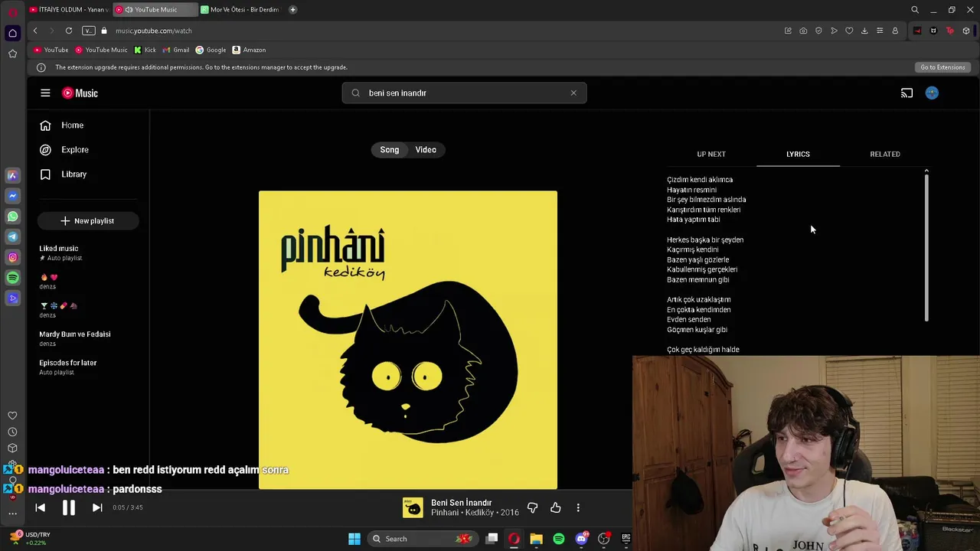Open File Explorer from the taskbar
The height and width of the screenshot is (551, 980).
[536, 539]
